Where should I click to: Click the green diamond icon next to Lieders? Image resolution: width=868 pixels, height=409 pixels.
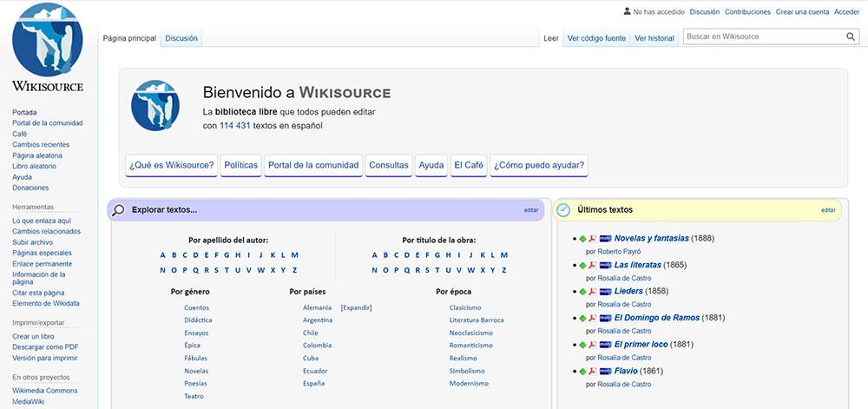pos(583,291)
